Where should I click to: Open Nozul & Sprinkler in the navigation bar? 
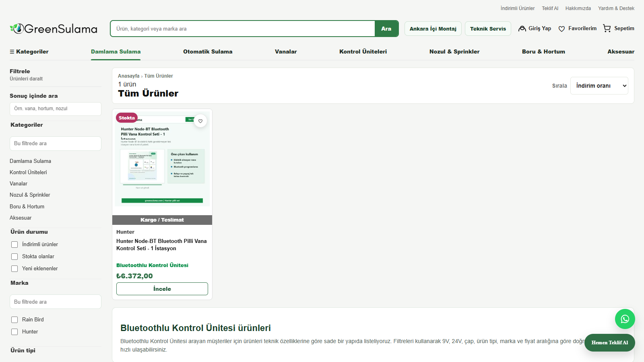coord(454,51)
